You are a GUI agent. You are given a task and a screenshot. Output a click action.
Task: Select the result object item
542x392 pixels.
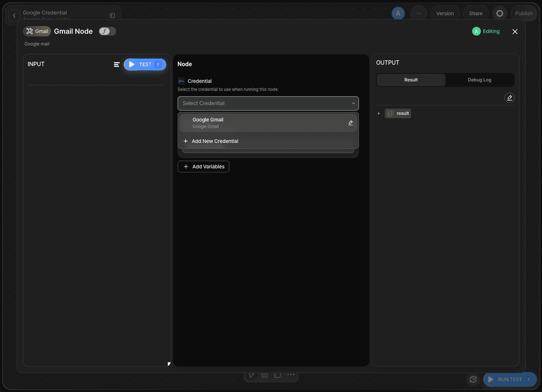point(398,113)
